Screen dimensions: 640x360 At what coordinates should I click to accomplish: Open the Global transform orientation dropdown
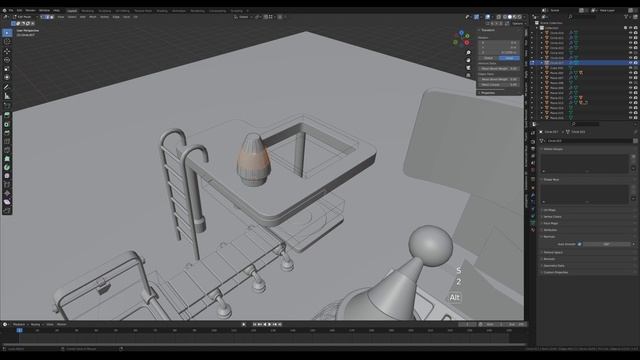[242, 17]
